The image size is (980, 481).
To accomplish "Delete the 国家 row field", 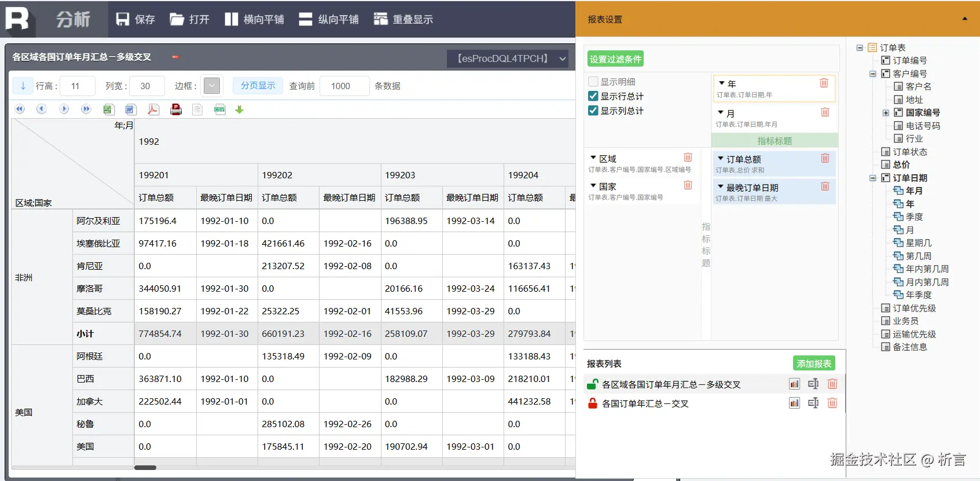I will point(688,185).
